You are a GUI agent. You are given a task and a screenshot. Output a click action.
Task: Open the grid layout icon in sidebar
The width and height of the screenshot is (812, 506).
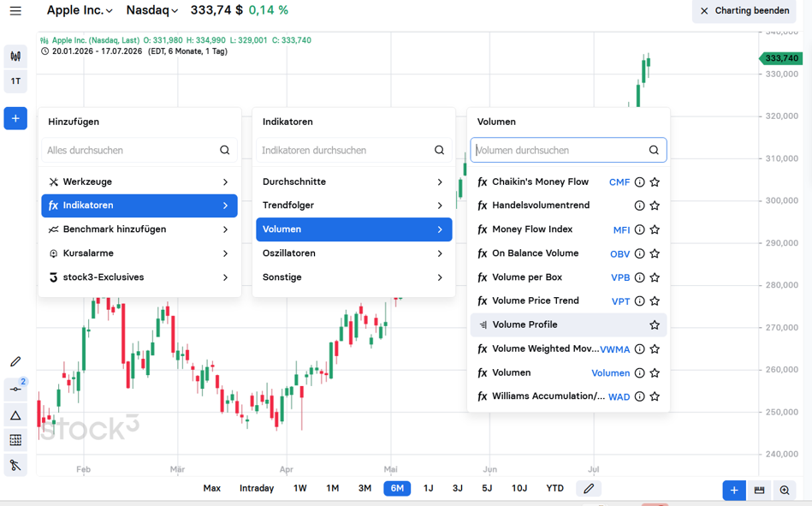click(x=15, y=440)
